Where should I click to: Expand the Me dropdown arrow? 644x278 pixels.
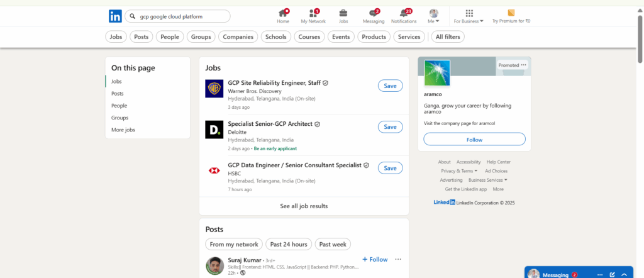(x=438, y=21)
